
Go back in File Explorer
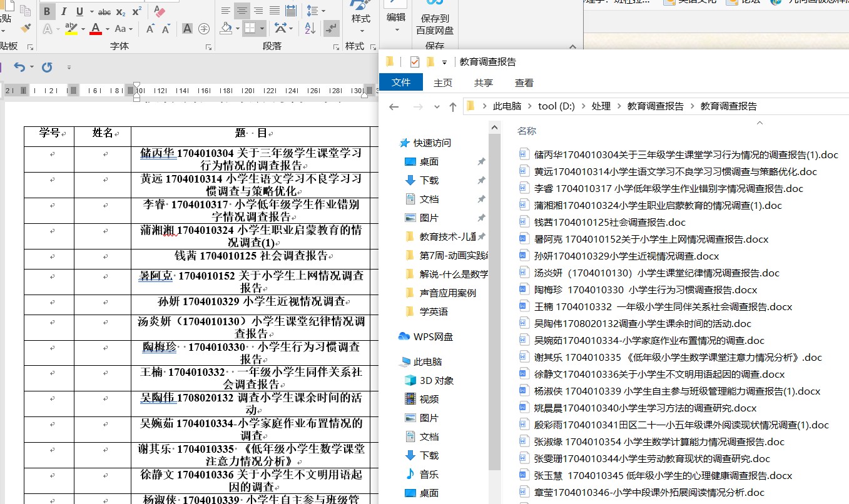tap(394, 107)
